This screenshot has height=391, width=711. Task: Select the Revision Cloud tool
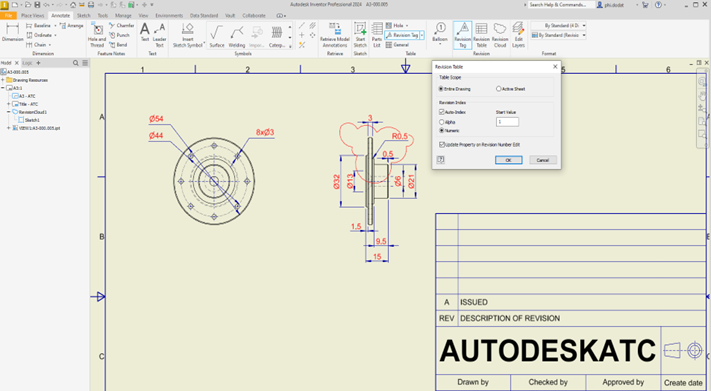500,35
